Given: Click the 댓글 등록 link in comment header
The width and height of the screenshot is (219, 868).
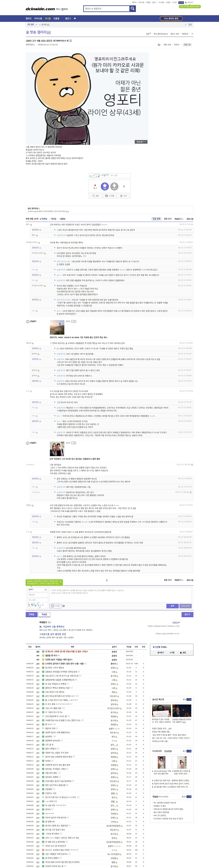Looking at the screenshot, I should tap(156, 219).
